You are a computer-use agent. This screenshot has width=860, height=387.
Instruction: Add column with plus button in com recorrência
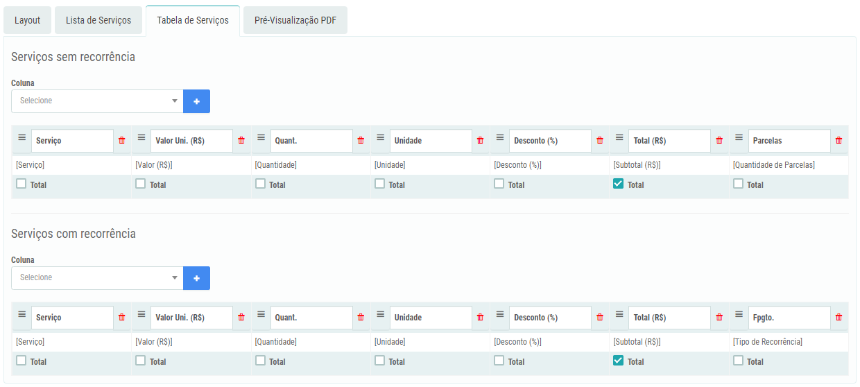pos(196,278)
